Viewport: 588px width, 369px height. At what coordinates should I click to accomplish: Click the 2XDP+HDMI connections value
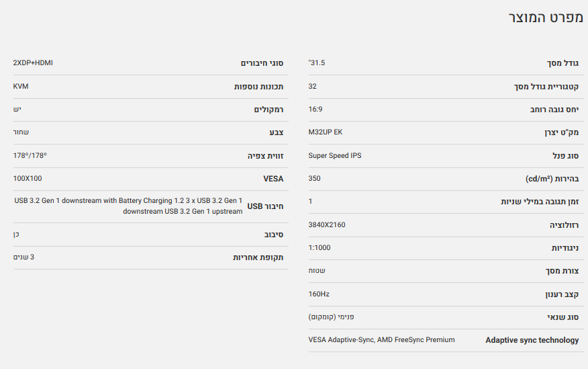tap(33, 63)
